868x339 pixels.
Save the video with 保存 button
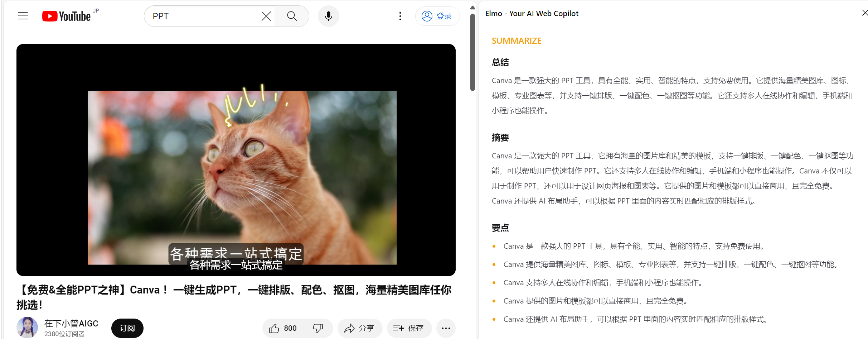pyautogui.click(x=409, y=328)
